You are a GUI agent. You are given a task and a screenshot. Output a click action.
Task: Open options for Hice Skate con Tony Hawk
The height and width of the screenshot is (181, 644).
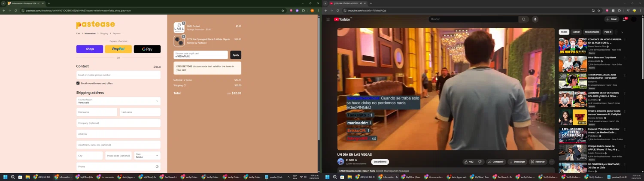(x=625, y=58)
